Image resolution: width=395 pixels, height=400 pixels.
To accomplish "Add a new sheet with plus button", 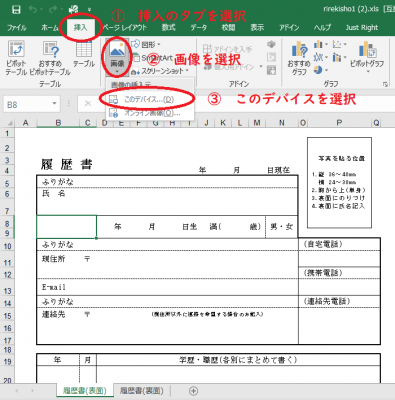I will 193,391.
